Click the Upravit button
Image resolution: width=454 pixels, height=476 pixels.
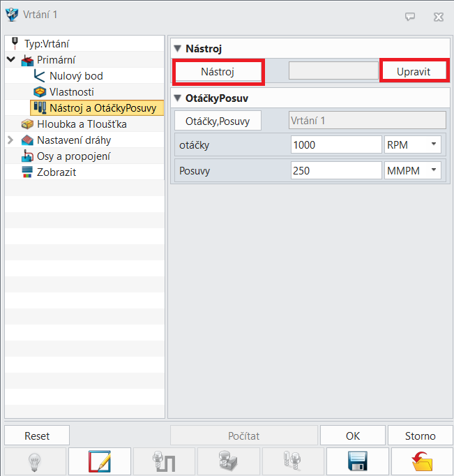pyautogui.click(x=414, y=72)
